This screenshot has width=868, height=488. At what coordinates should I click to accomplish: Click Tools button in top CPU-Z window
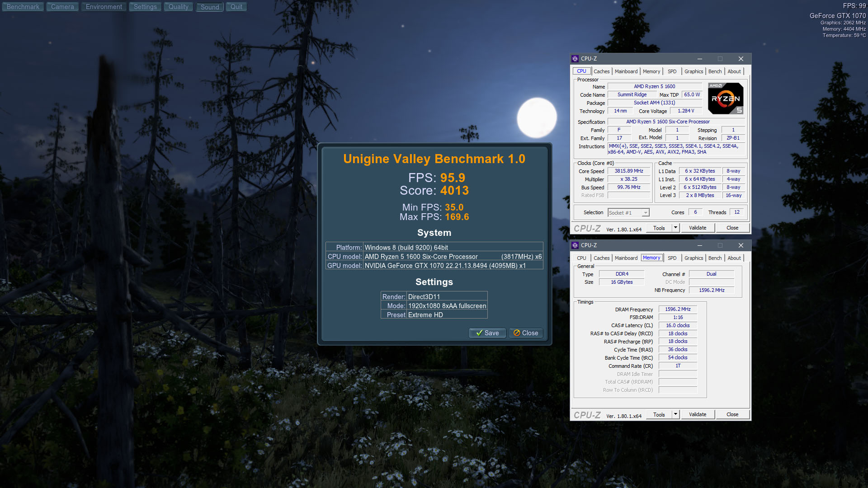tap(659, 228)
